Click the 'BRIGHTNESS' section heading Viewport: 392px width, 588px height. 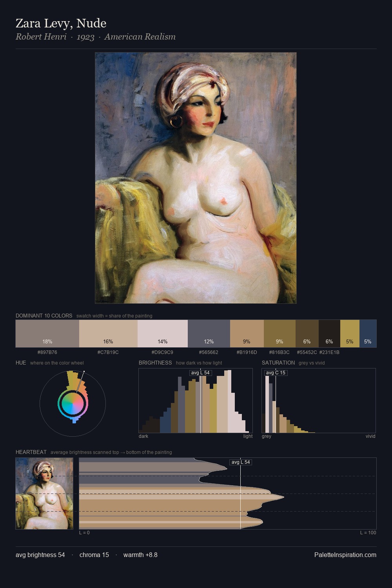[x=155, y=363]
